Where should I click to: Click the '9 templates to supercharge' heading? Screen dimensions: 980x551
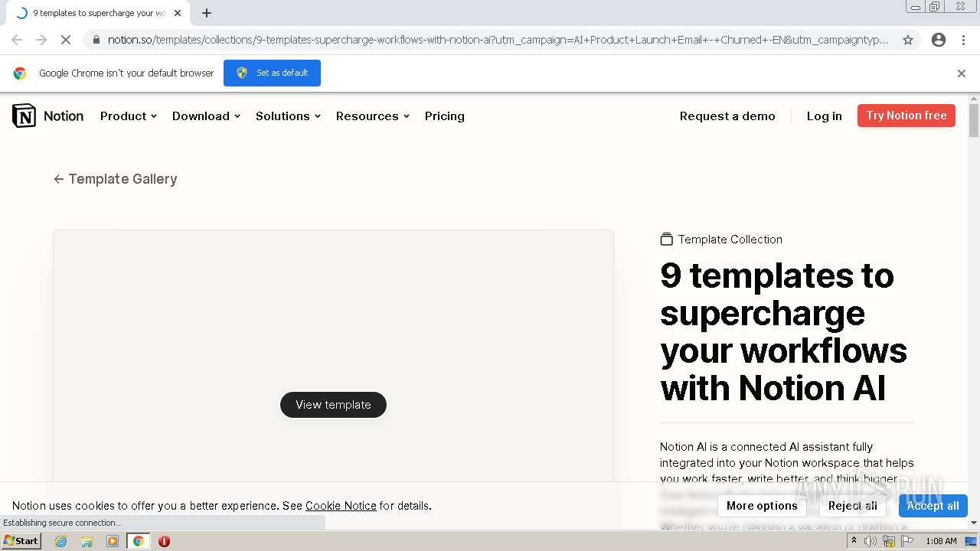coord(784,331)
